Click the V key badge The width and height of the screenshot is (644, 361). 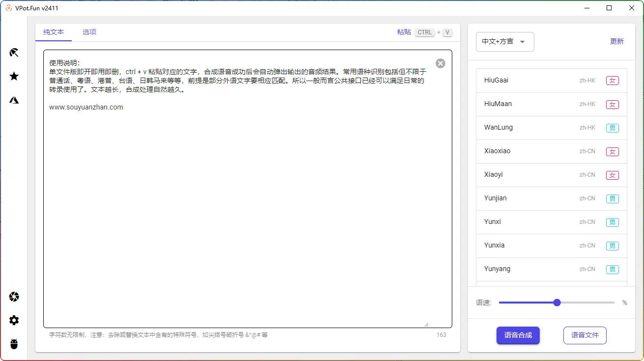(x=447, y=32)
